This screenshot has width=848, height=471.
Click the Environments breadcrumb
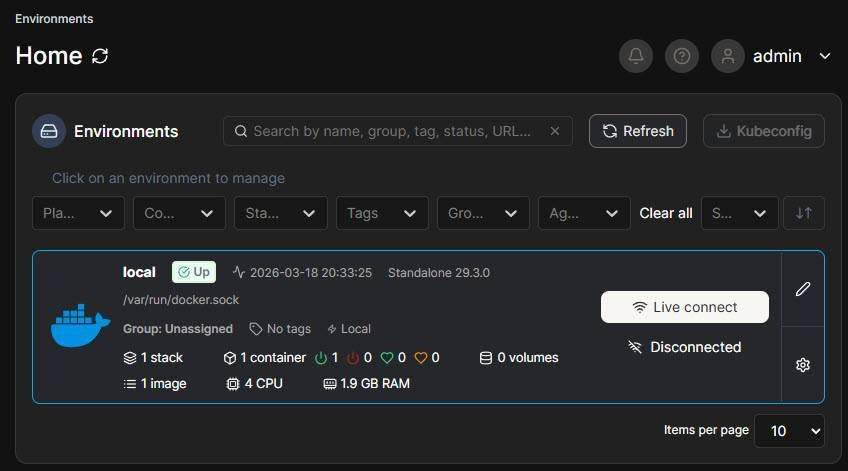tap(54, 19)
